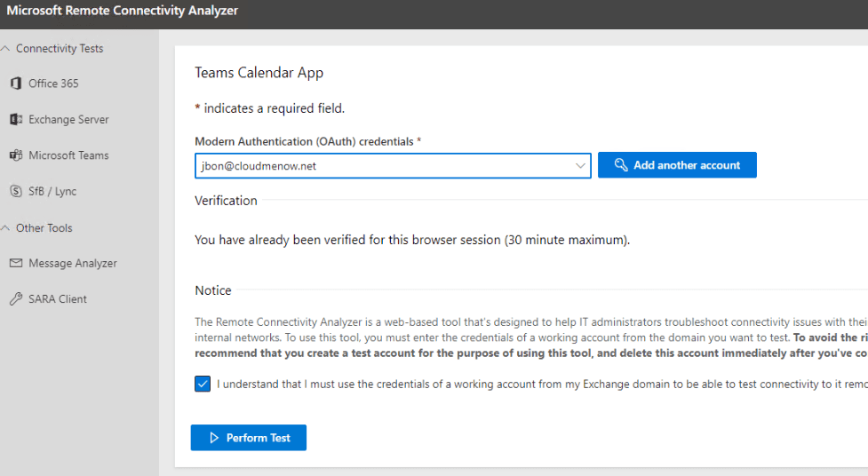Click the SARA Client wrench icon
The height and width of the screenshot is (476, 868).
click(15, 299)
